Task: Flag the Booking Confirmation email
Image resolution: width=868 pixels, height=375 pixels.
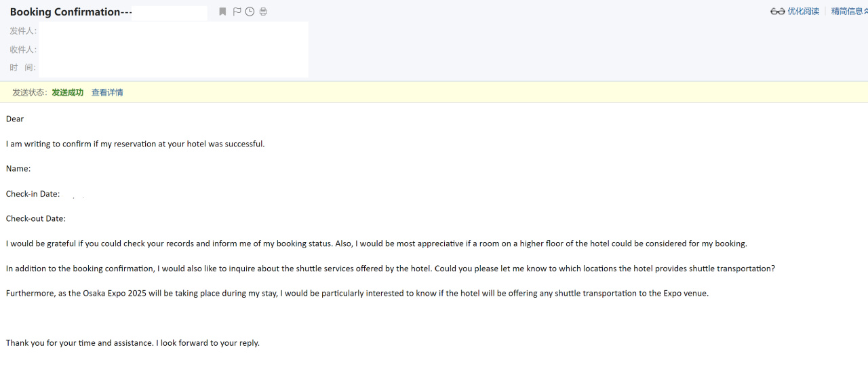Action: [x=237, y=12]
